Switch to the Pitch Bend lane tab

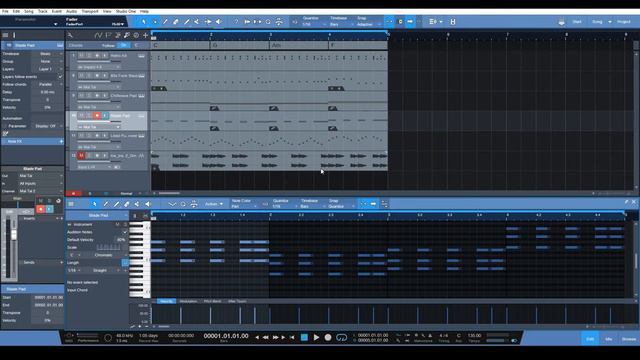click(x=212, y=301)
